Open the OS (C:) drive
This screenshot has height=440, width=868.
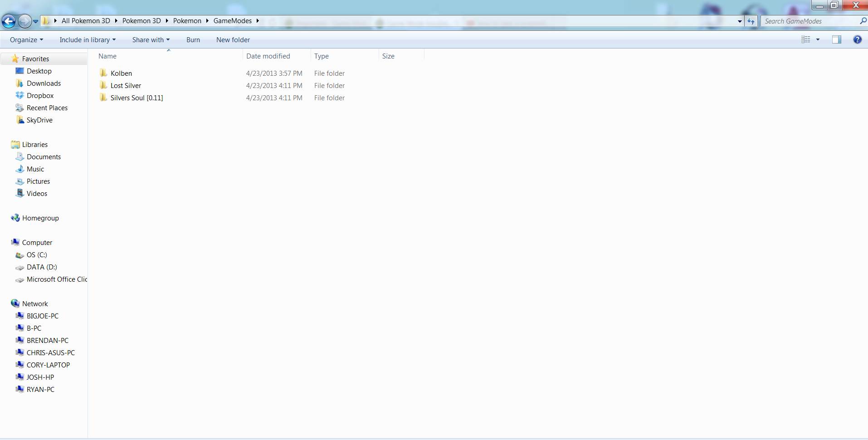pyautogui.click(x=37, y=255)
